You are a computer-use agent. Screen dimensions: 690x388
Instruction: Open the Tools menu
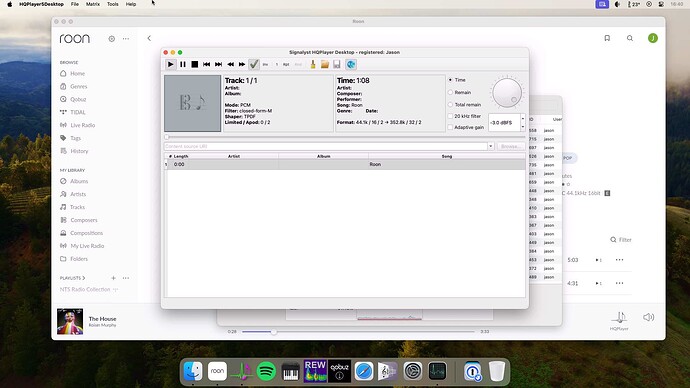[x=113, y=4]
